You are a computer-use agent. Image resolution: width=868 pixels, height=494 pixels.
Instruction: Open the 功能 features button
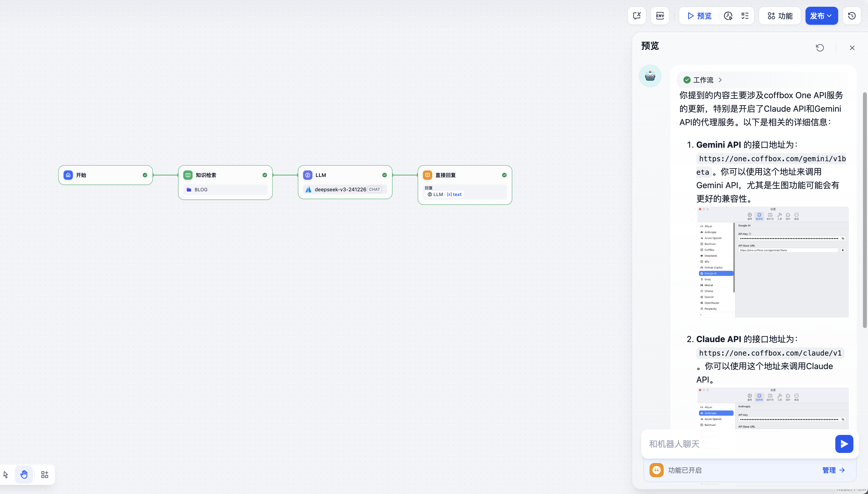tap(780, 16)
